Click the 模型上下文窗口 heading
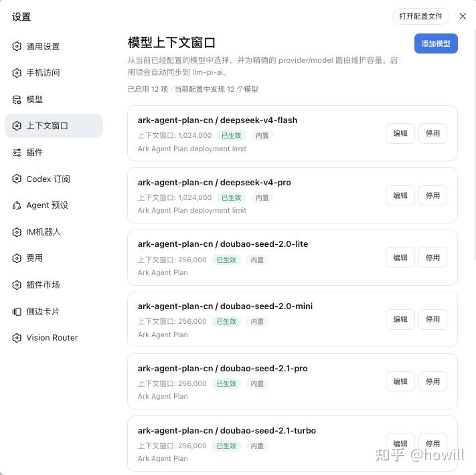Screen dimensions: 476x475 click(171, 42)
